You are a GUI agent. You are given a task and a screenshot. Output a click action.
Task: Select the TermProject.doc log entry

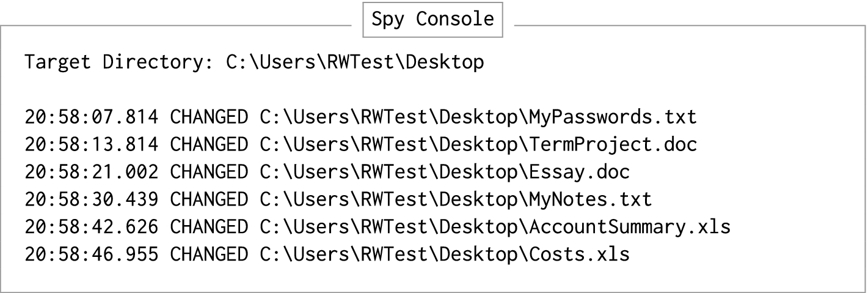[361, 144]
